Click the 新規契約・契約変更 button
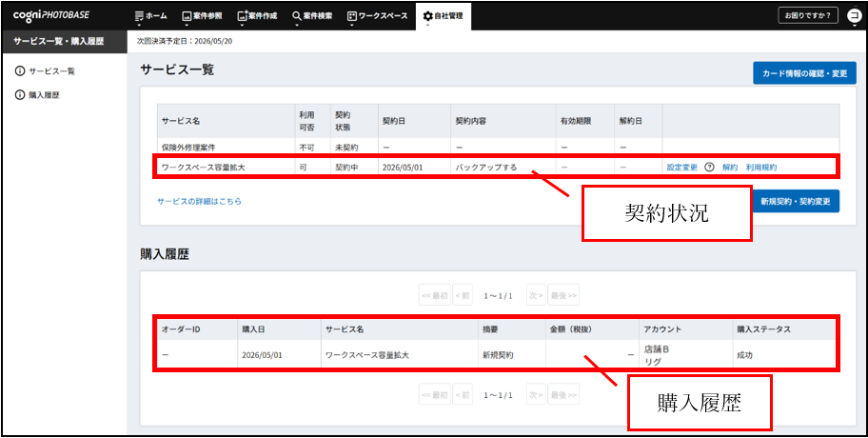 click(795, 202)
